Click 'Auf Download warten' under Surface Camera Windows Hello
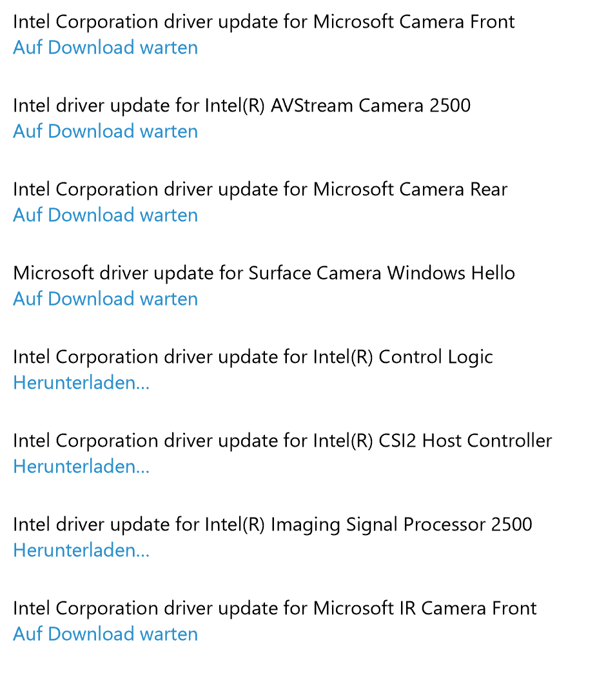The width and height of the screenshot is (606, 700). point(105,298)
